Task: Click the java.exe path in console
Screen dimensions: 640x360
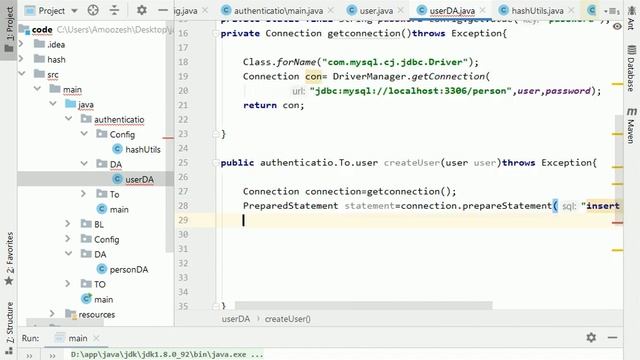Action: pyautogui.click(x=167, y=354)
